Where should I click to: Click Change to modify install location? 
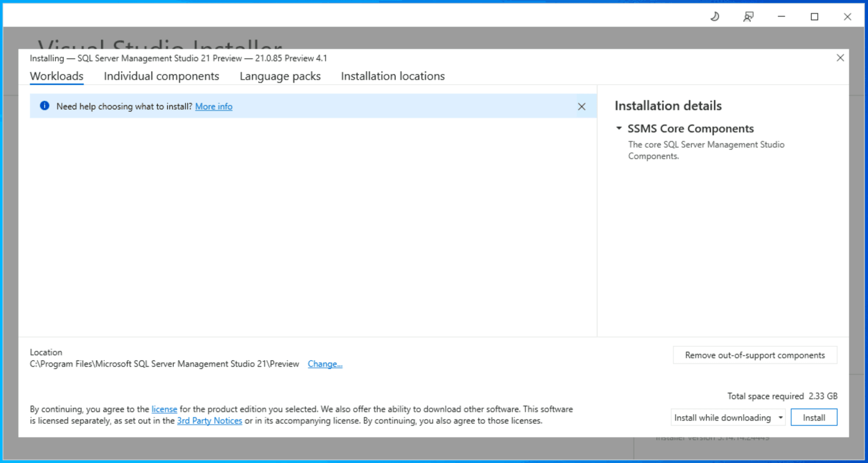(325, 364)
